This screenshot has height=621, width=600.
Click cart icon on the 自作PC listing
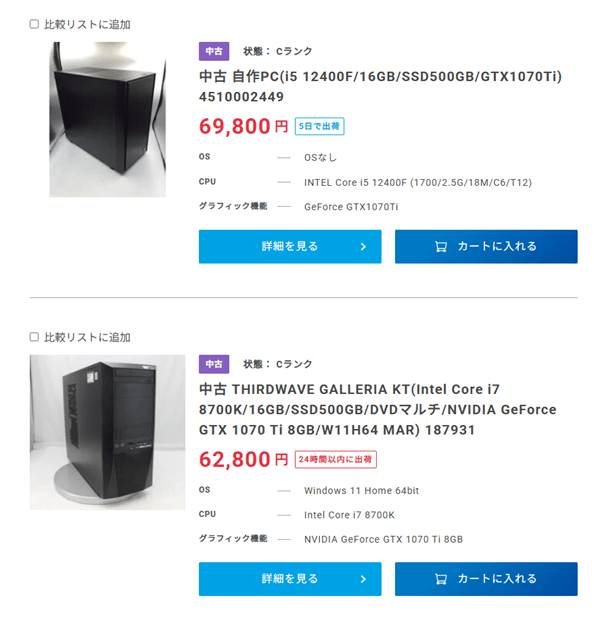[441, 247]
